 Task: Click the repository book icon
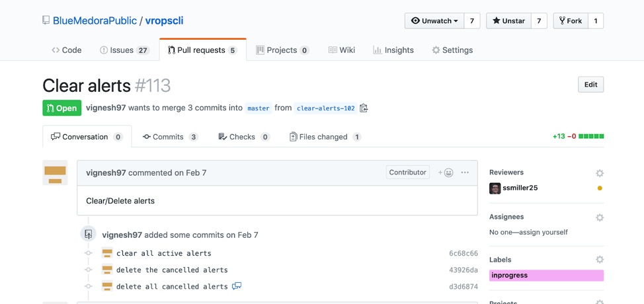click(x=46, y=20)
